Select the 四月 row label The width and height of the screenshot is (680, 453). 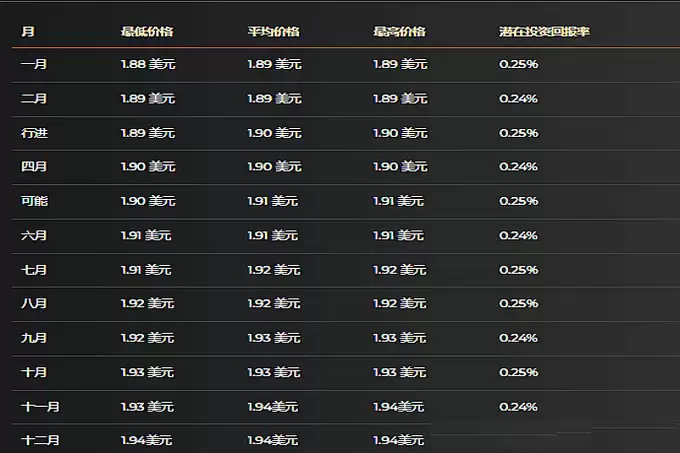34,167
